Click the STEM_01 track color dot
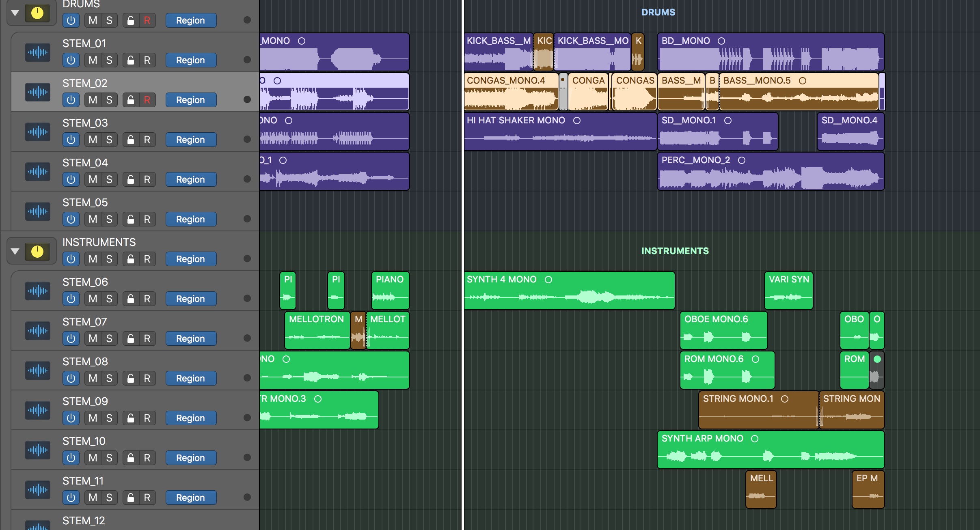980x530 pixels. [247, 60]
